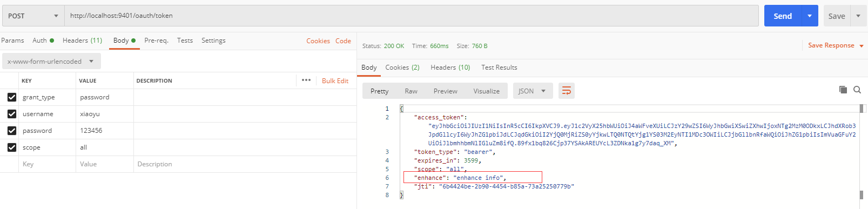Click the "760 B" response size
868x209 pixels.
pyautogui.click(x=480, y=46)
